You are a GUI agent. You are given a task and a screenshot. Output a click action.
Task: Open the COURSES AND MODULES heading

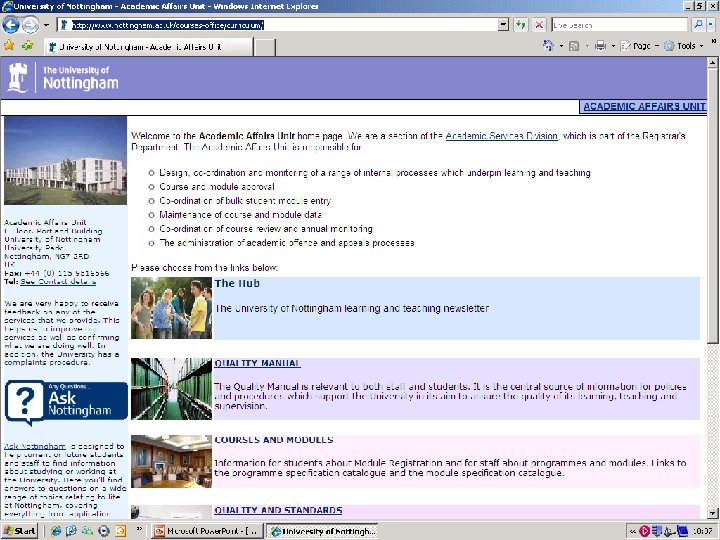[x=274, y=440]
